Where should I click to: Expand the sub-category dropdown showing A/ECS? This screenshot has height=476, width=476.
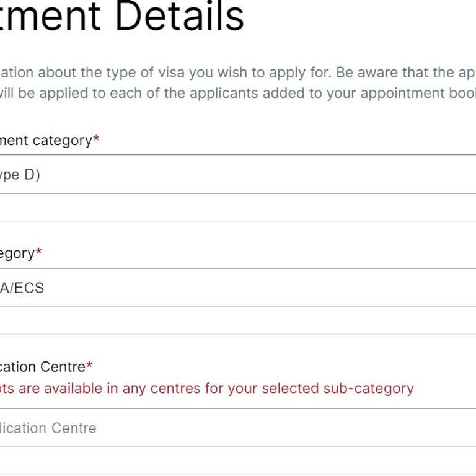tap(248, 288)
